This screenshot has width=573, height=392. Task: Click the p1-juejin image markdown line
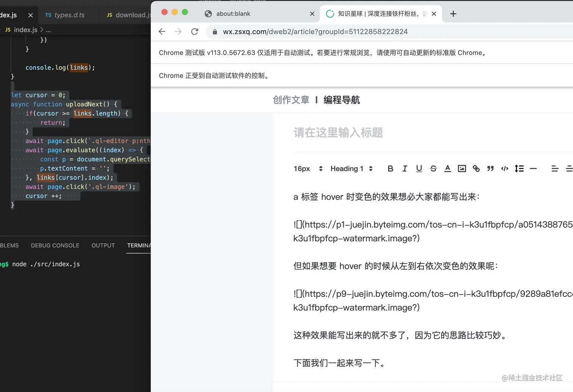coord(433,231)
